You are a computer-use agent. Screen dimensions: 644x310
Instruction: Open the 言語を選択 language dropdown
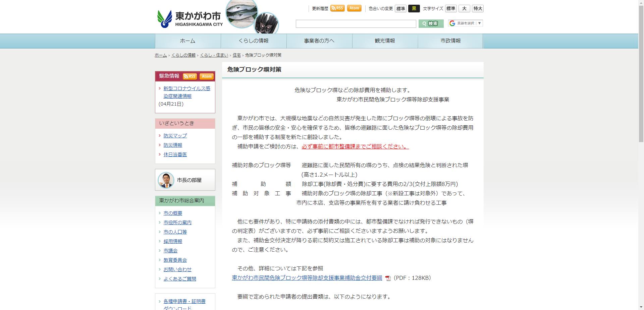pyautogui.click(x=466, y=23)
